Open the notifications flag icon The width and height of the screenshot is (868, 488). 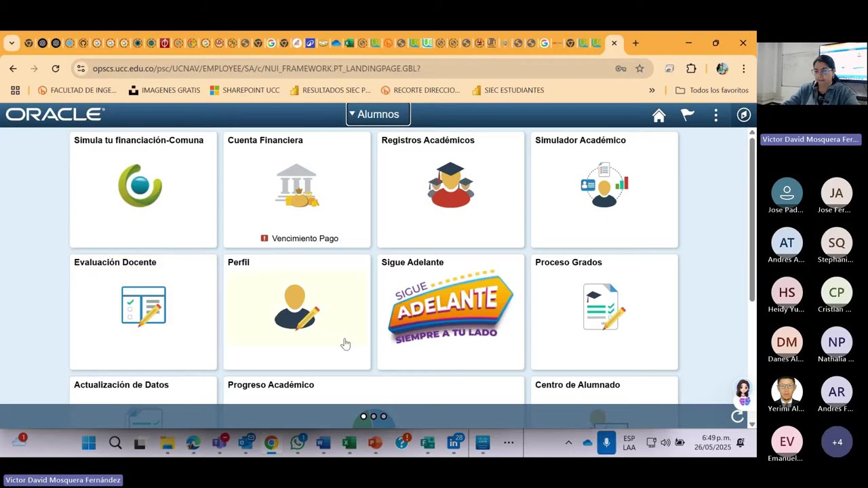click(688, 115)
